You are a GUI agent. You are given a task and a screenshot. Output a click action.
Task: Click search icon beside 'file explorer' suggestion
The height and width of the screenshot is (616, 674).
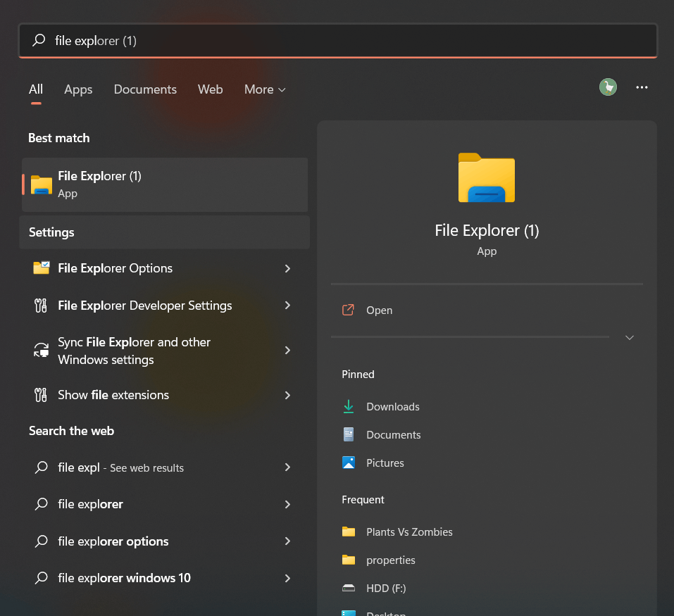click(x=42, y=504)
